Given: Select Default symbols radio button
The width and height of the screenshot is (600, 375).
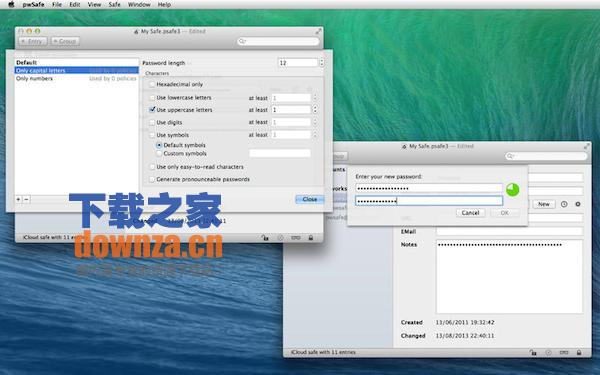Looking at the screenshot, I should click(159, 145).
